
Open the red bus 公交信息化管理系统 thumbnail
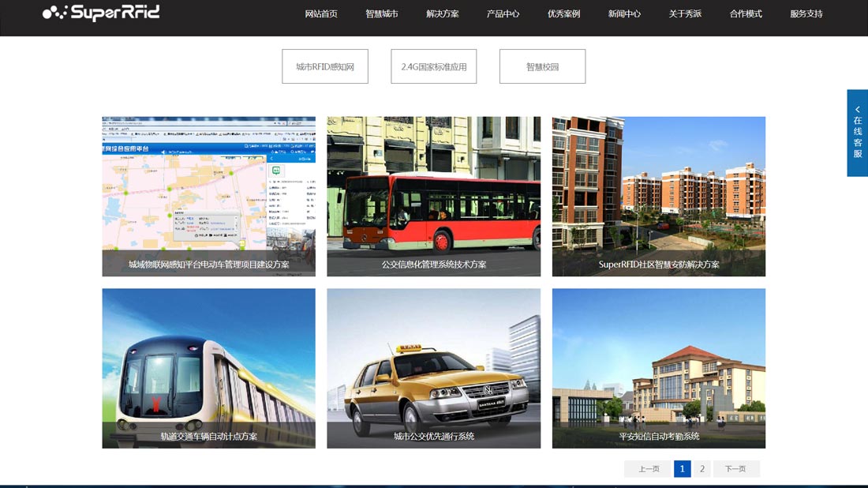coord(434,196)
